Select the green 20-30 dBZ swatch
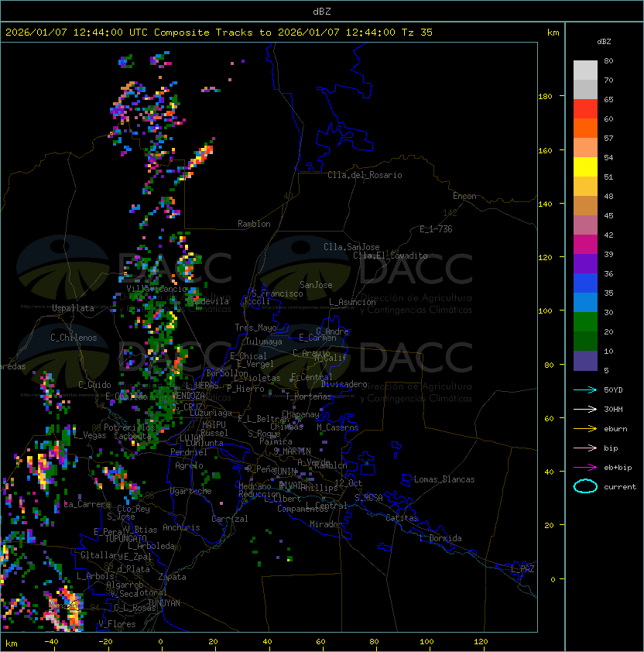This screenshot has height=652, width=644. pos(585,322)
